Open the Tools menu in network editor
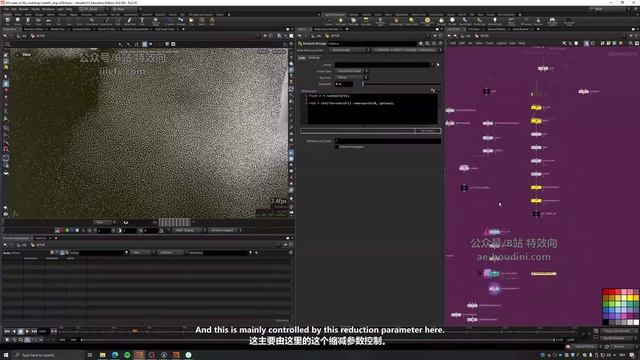 pos(489,43)
